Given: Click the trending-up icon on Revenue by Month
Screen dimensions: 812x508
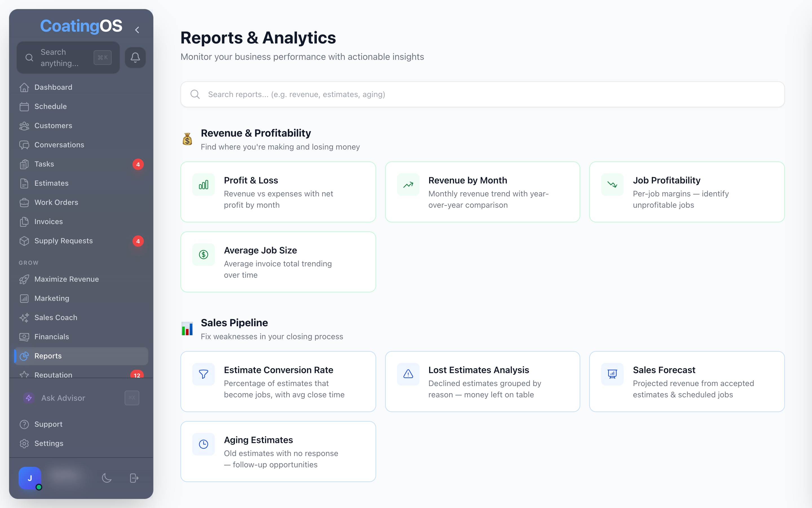Looking at the screenshot, I should pos(408,185).
